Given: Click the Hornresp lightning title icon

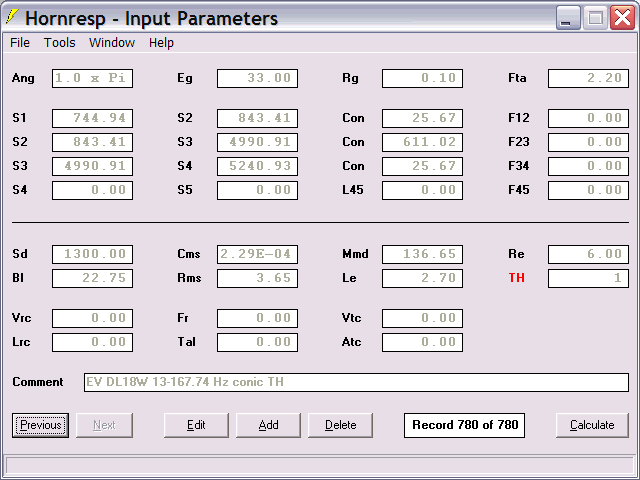Looking at the screenshot, I should 12,17.
